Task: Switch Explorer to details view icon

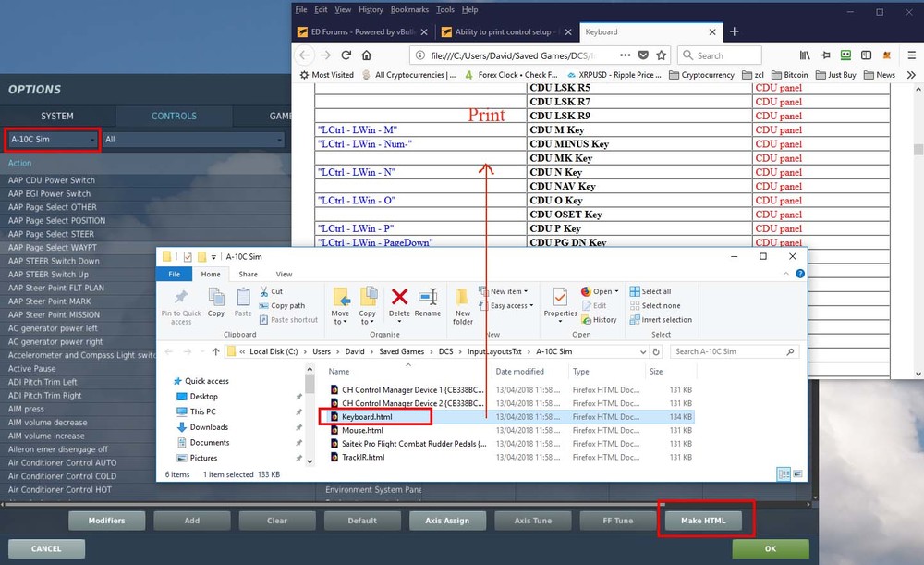Action: click(784, 473)
